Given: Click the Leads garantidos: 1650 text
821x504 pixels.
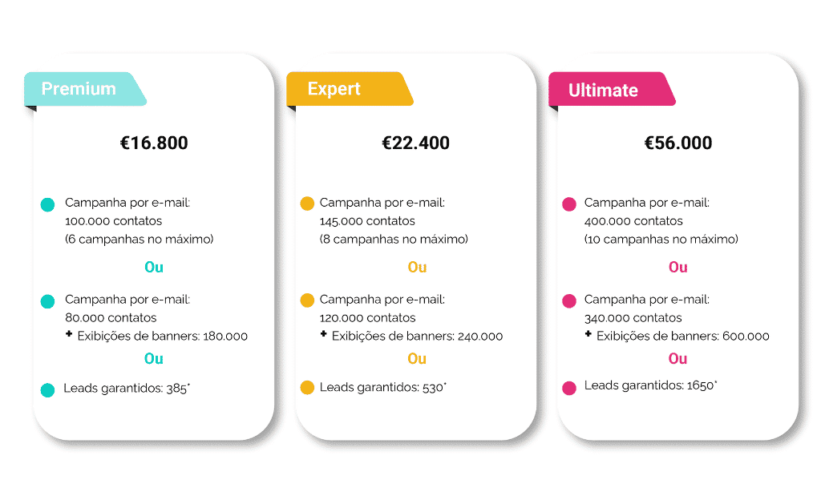Looking at the screenshot, I should coord(650,386).
